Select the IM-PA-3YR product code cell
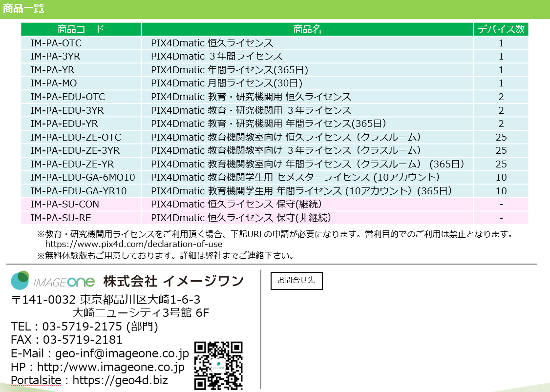Viewport: 550px width, 392px height. pyautogui.click(x=55, y=56)
